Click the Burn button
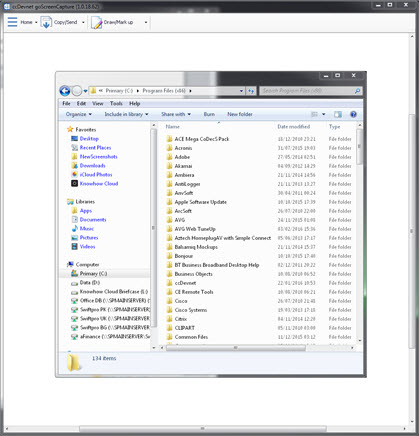Screen dimensions: 419x436 tap(209, 114)
